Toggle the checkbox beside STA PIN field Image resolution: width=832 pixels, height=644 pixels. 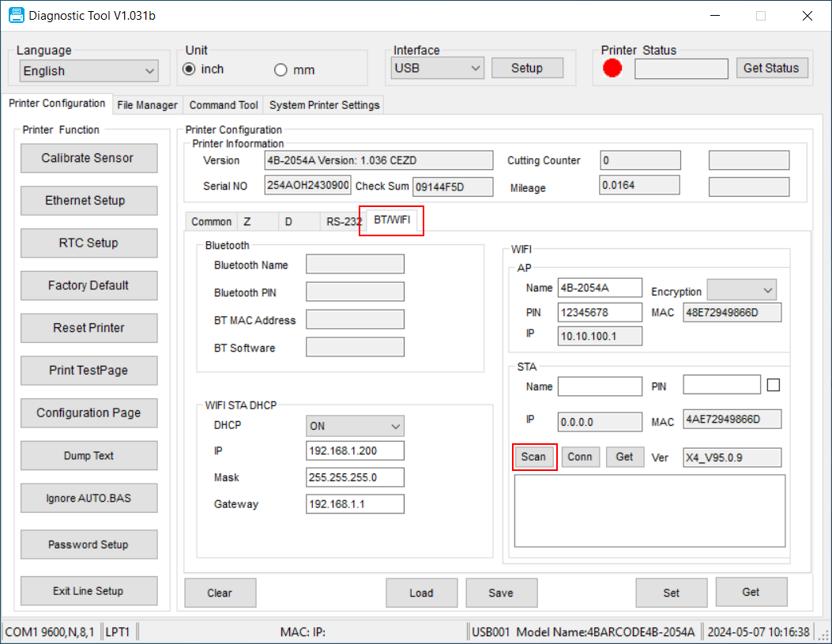(774, 385)
